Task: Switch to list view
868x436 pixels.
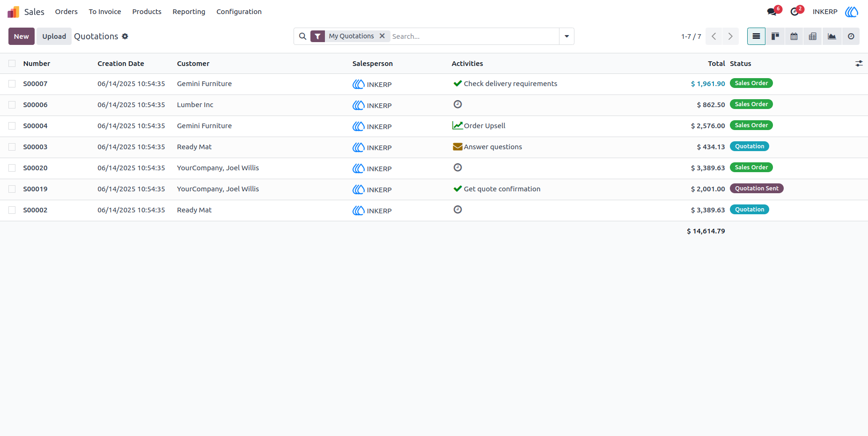Action: click(756, 36)
